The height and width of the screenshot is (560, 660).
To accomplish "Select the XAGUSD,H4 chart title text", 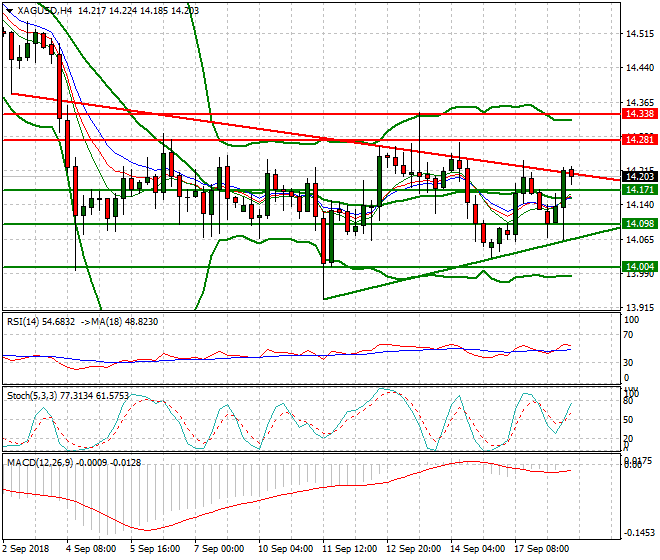I will (x=45, y=11).
